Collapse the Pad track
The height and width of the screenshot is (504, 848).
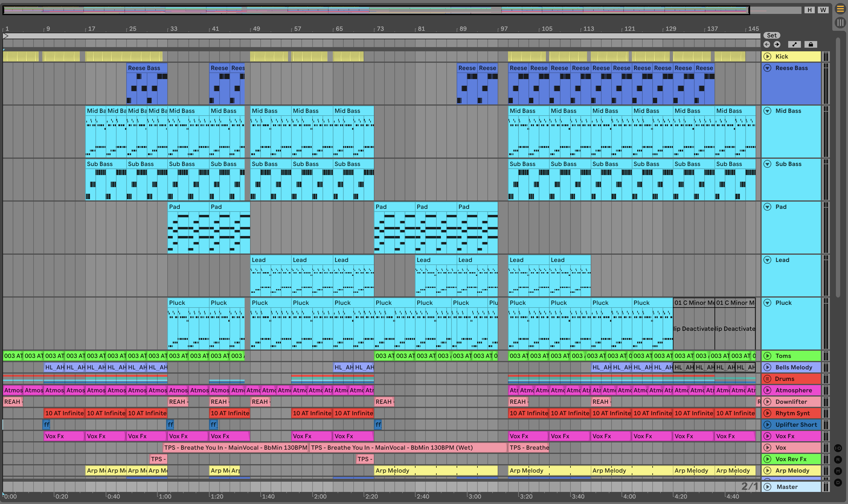coord(767,207)
